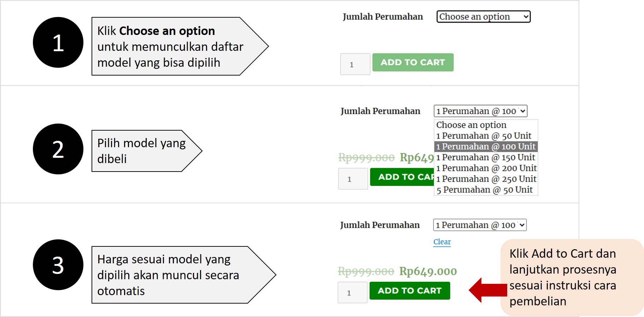Select highlighted '1 Perumahan @ 100 Unit' option

(x=486, y=146)
